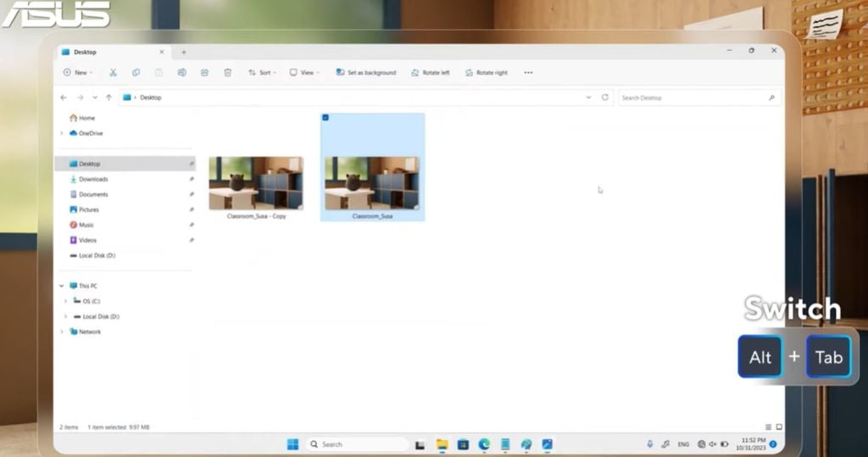Open the View dropdown menu
Image resolution: width=868 pixels, height=457 pixels.
304,73
